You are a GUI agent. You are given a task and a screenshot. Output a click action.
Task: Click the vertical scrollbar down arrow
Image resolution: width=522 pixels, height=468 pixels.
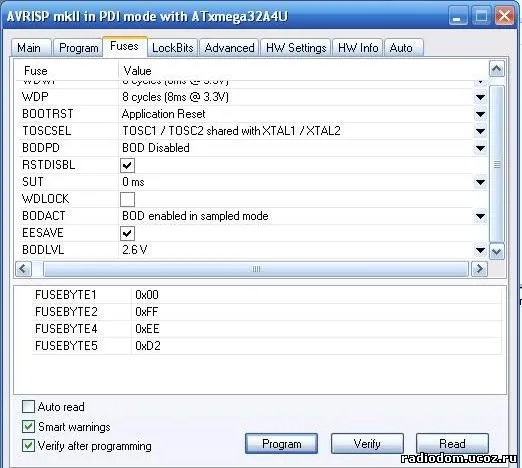pos(497,252)
